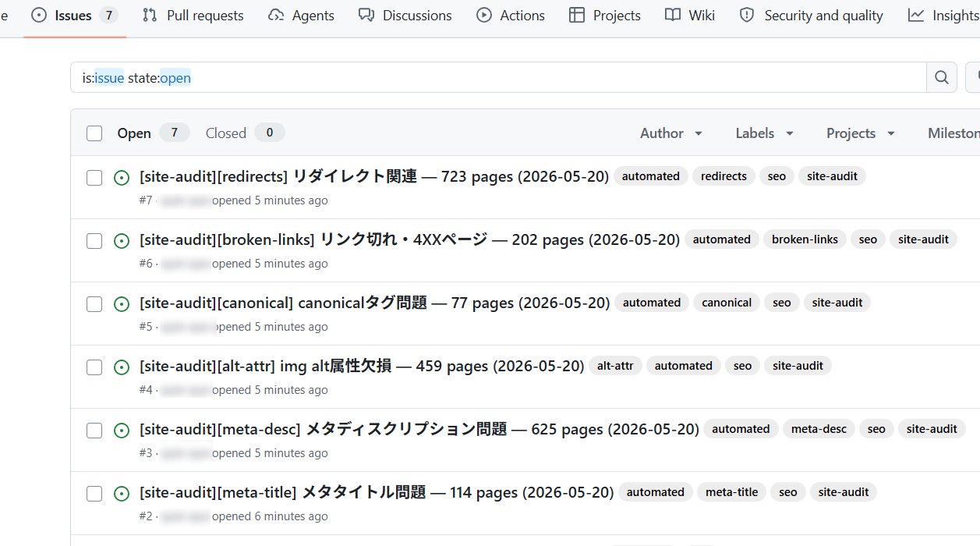Click the automated label on issue #7
980x546 pixels.
tap(651, 176)
